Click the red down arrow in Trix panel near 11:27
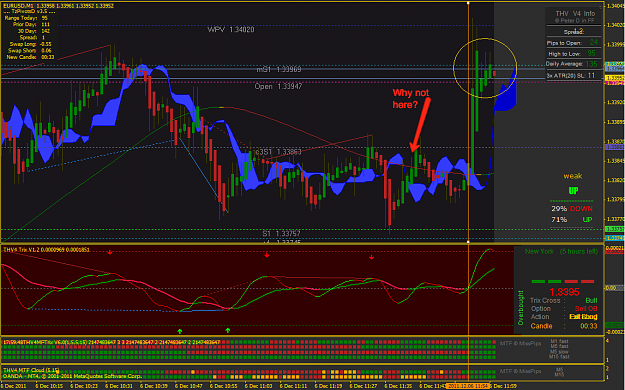The height and width of the screenshot is (390, 625). pyautogui.click(x=371, y=257)
